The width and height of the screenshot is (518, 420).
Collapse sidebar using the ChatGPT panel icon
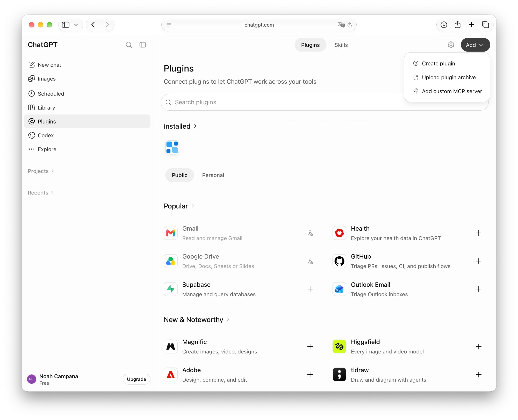click(143, 45)
